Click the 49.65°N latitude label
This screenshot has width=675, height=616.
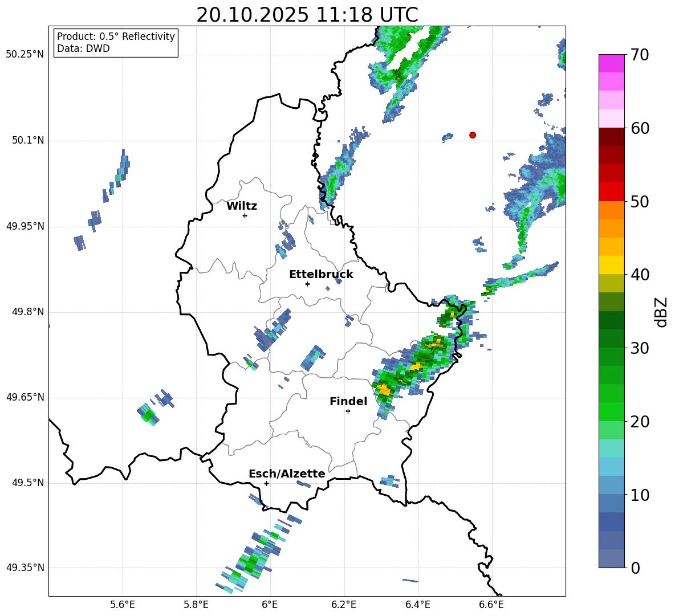[25, 397]
